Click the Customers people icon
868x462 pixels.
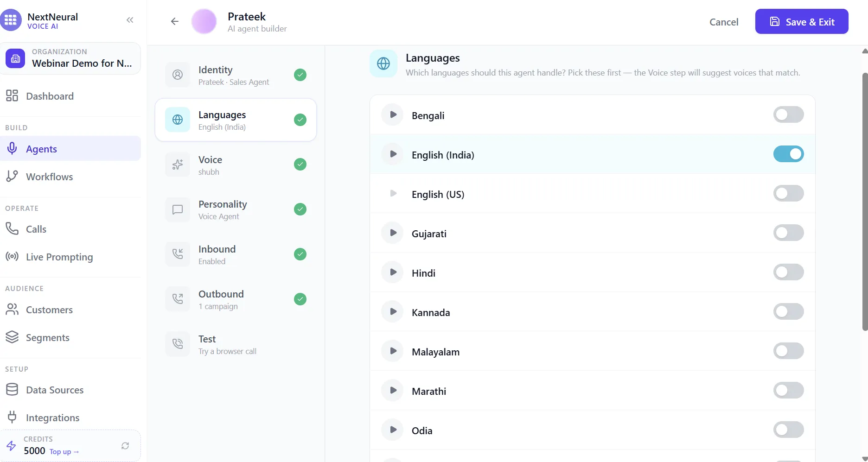click(12, 309)
